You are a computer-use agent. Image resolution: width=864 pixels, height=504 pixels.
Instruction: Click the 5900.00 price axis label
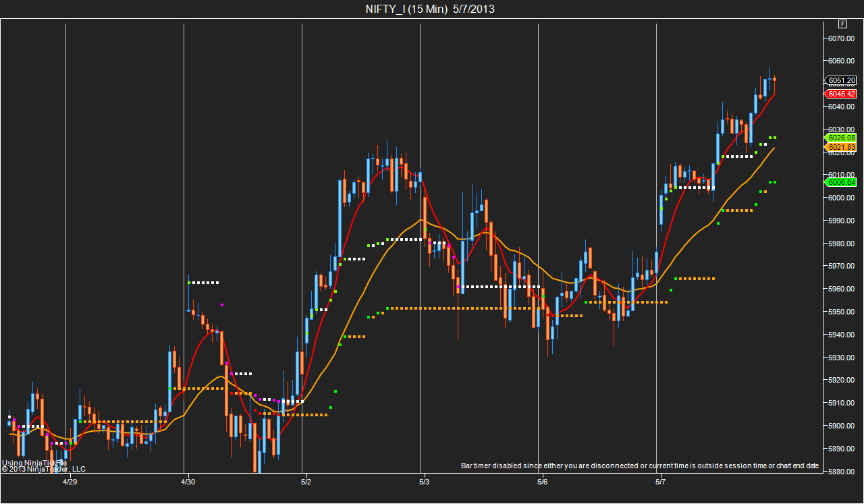pyautogui.click(x=842, y=426)
